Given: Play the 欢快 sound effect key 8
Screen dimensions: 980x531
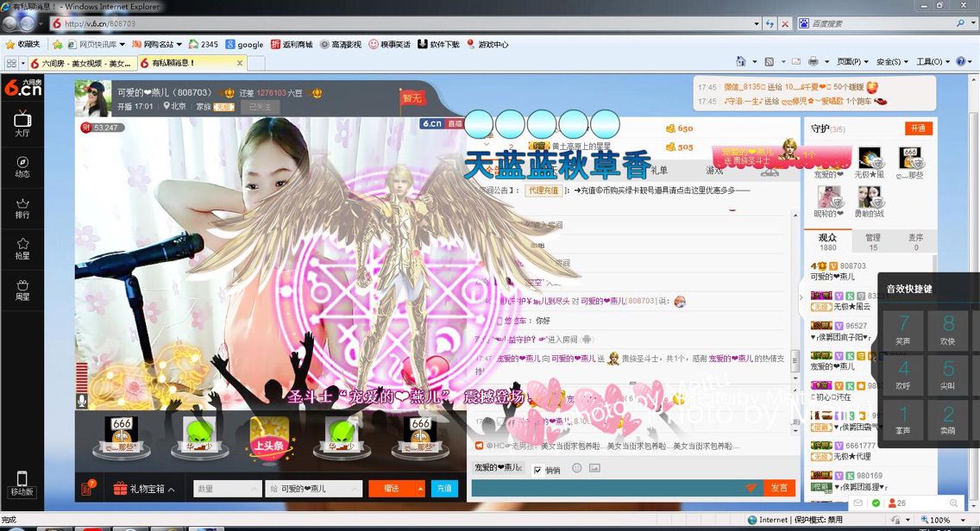Looking at the screenshot, I should [948, 330].
